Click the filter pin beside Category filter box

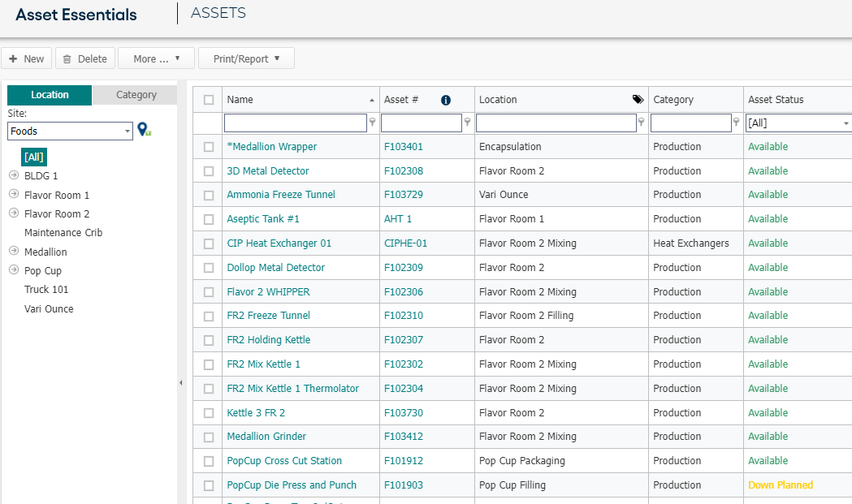coord(737,123)
